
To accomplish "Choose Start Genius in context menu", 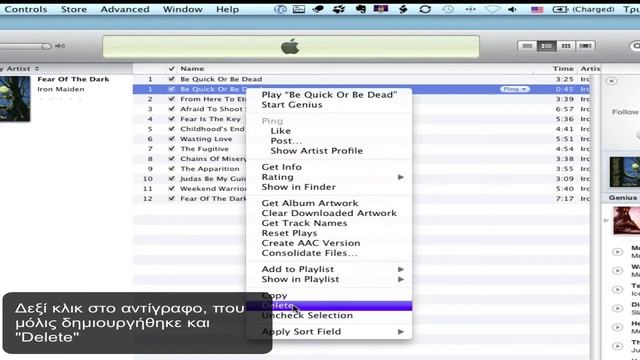I will pyautogui.click(x=329, y=104).
